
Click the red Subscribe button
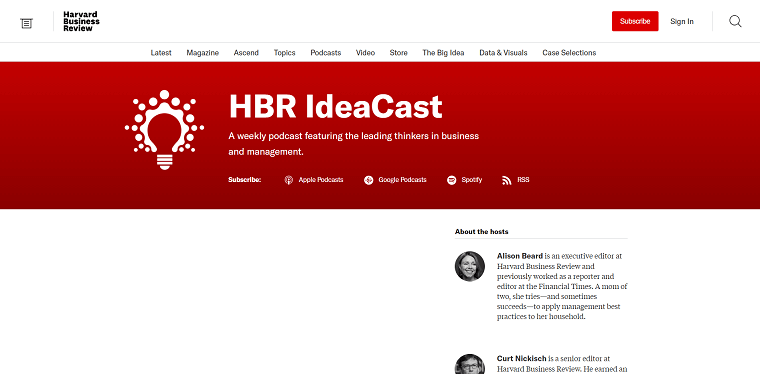(635, 21)
